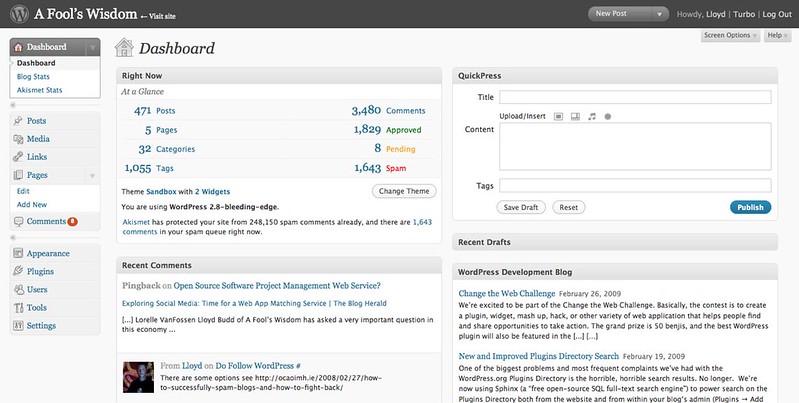Click the Akismet link in Right Now

coord(136,222)
